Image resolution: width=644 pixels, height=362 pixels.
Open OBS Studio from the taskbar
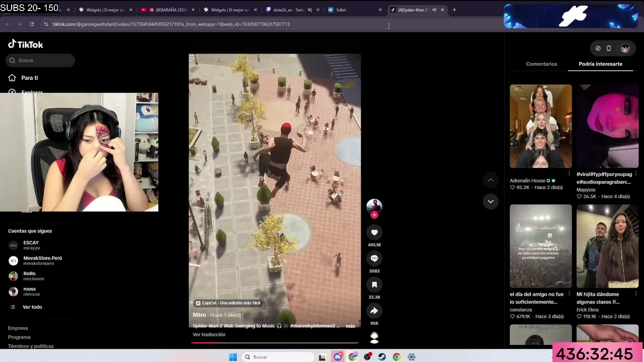368,357
